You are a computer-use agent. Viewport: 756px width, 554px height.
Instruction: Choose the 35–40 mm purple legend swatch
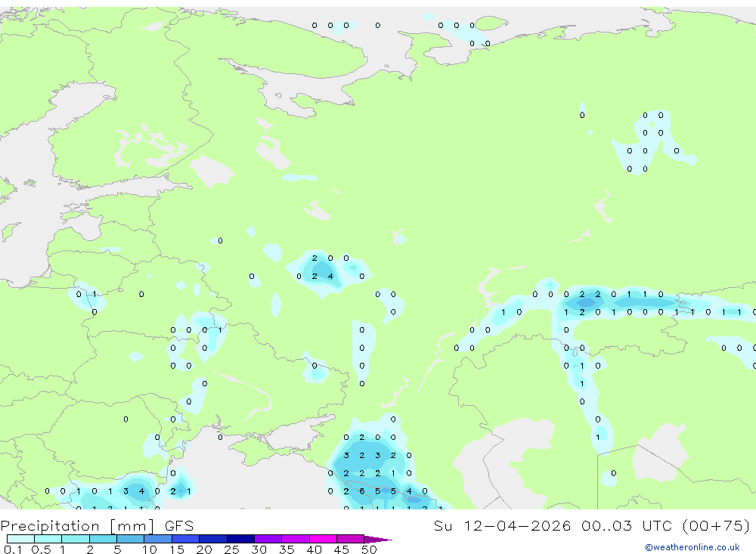point(295,539)
